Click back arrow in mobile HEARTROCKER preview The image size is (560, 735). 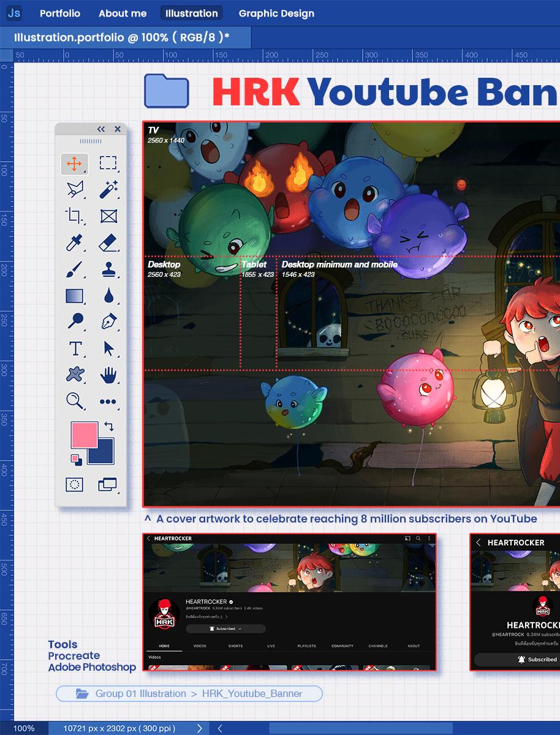point(479,542)
